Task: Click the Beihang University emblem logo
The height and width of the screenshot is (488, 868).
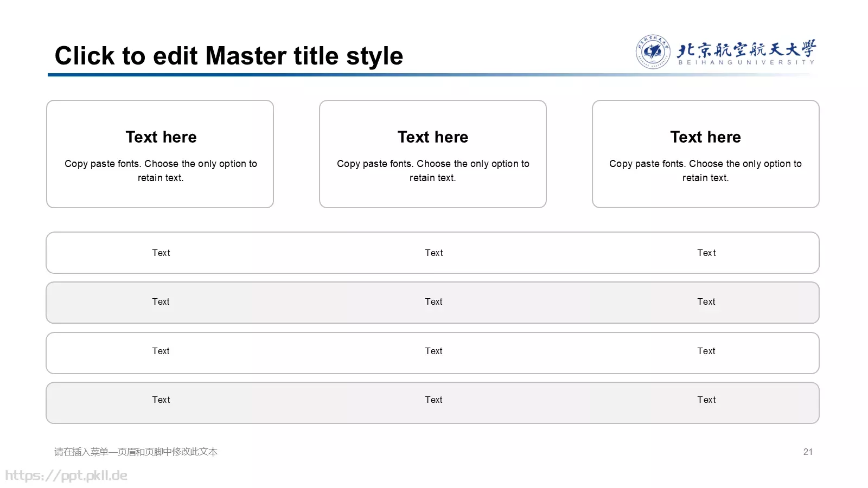Action: tap(653, 52)
